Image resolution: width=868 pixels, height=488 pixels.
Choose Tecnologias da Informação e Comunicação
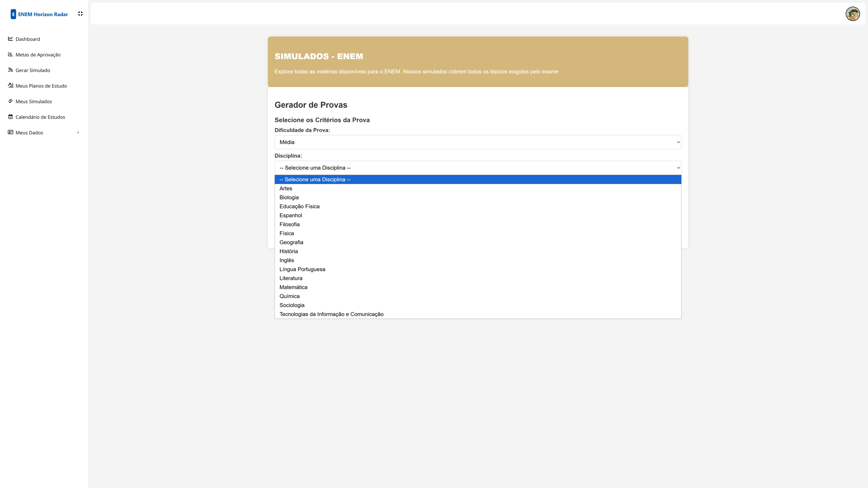coord(478,314)
